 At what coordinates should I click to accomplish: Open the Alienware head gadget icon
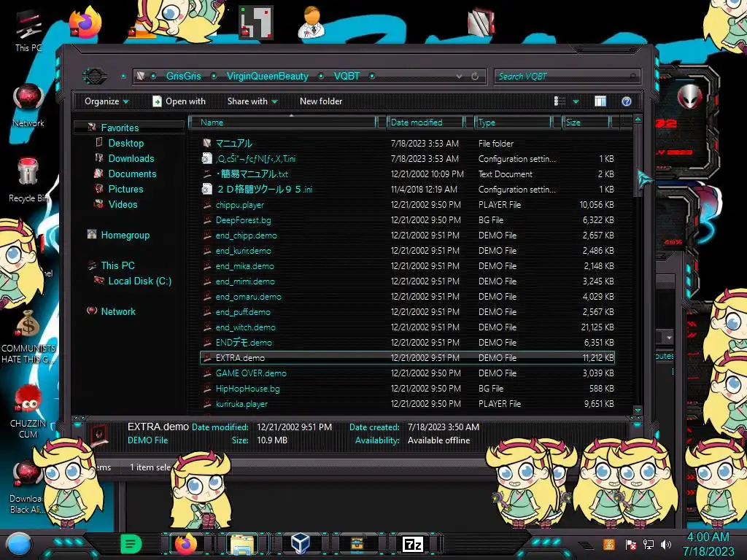pyautogui.click(x=689, y=97)
